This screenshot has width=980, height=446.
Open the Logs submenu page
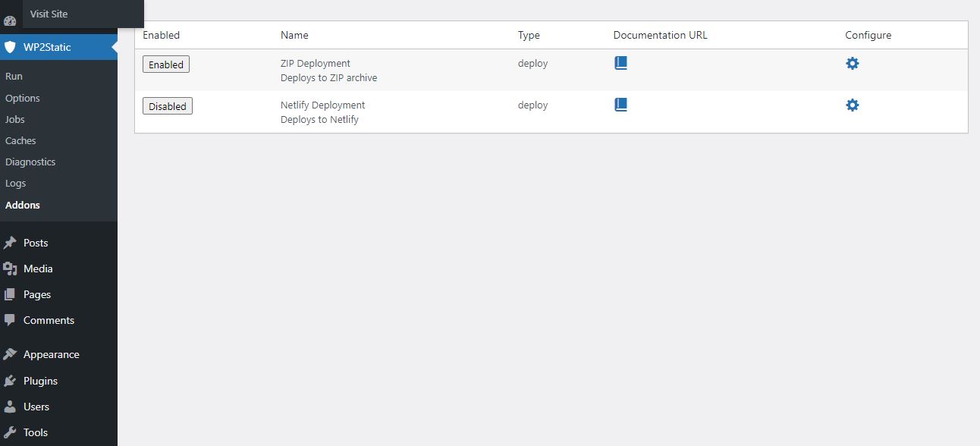click(16, 183)
